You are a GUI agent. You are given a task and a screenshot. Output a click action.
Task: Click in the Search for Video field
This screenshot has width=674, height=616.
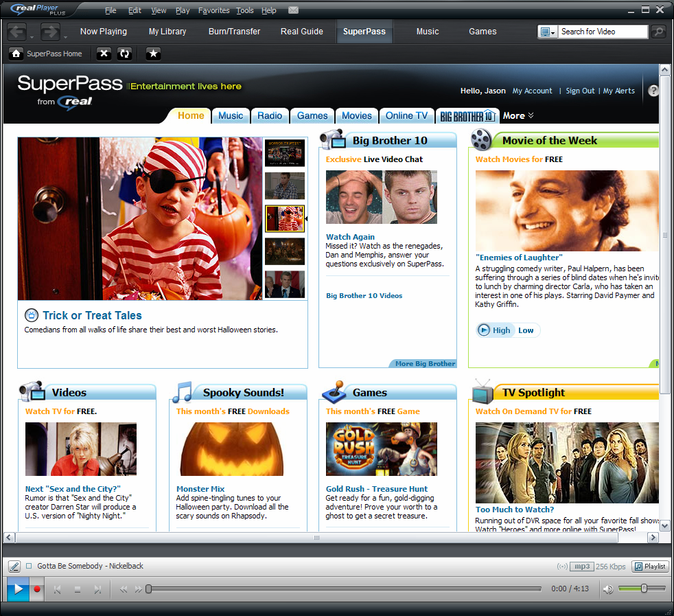point(603,32)
